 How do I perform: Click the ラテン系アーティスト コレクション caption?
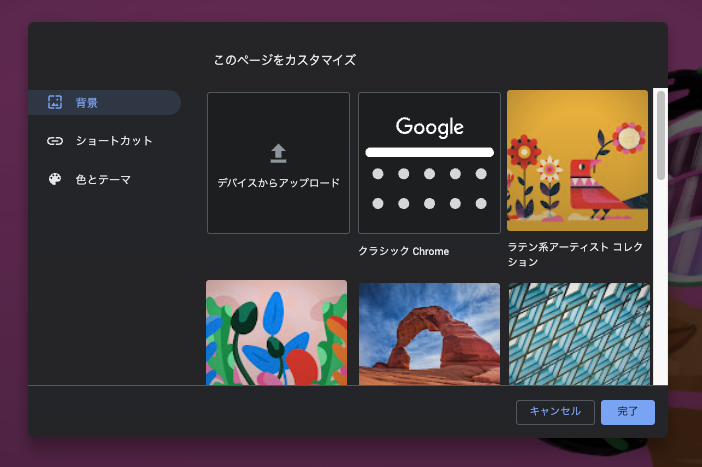click(x=575, y=254)
